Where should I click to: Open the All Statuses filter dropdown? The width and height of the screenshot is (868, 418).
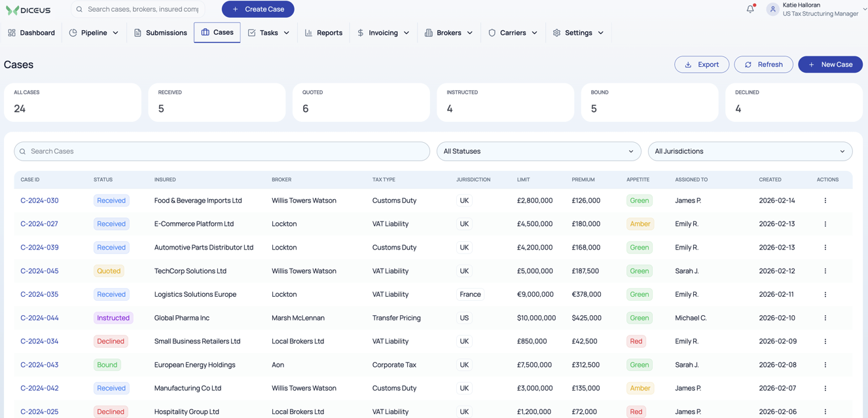click(539, 151)
